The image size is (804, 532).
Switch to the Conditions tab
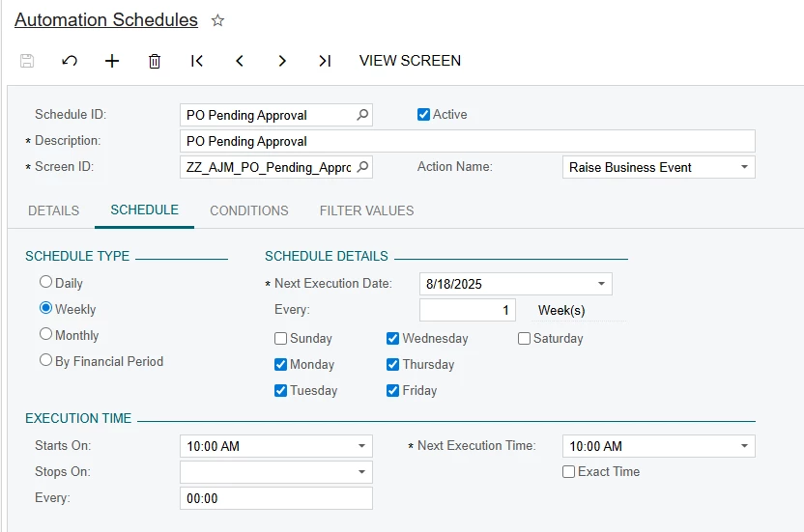[x=249, y=210]
